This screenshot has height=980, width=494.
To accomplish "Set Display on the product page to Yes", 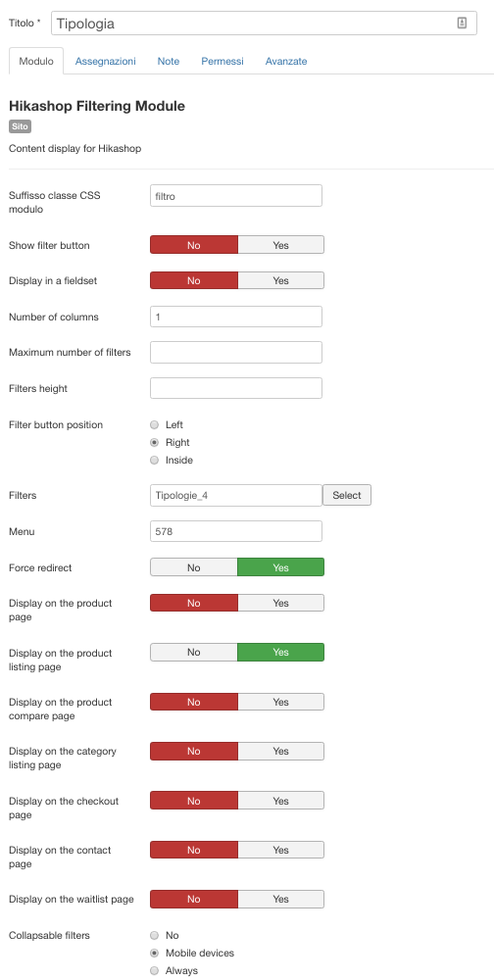I will [x=280, y=603].
